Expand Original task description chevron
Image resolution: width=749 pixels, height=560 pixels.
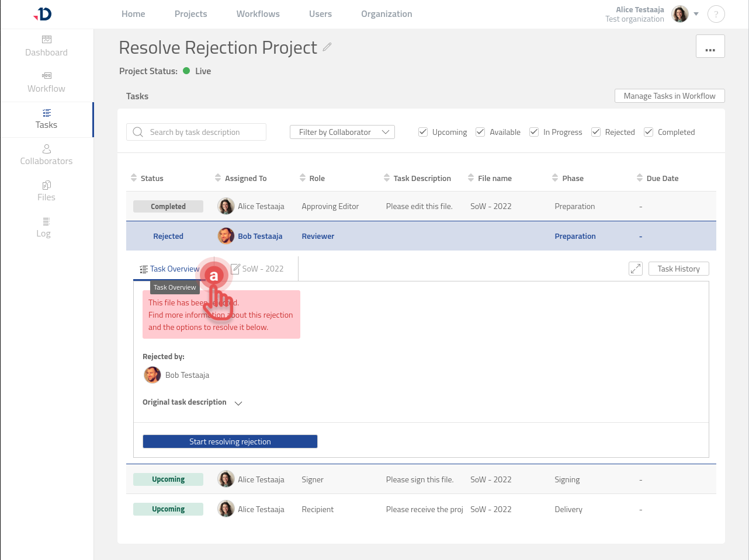238,403
